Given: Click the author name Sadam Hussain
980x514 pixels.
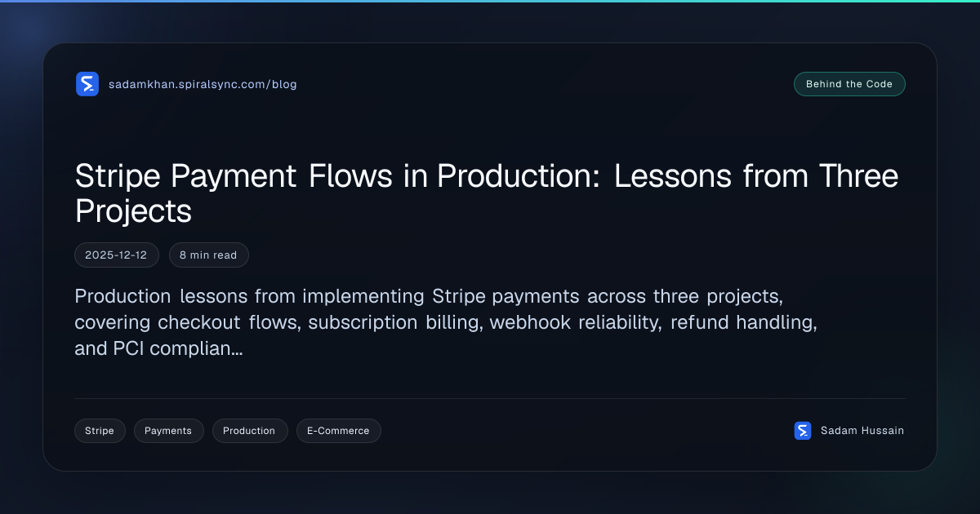Looking at the screenshot, I should [x=862, y=431].
